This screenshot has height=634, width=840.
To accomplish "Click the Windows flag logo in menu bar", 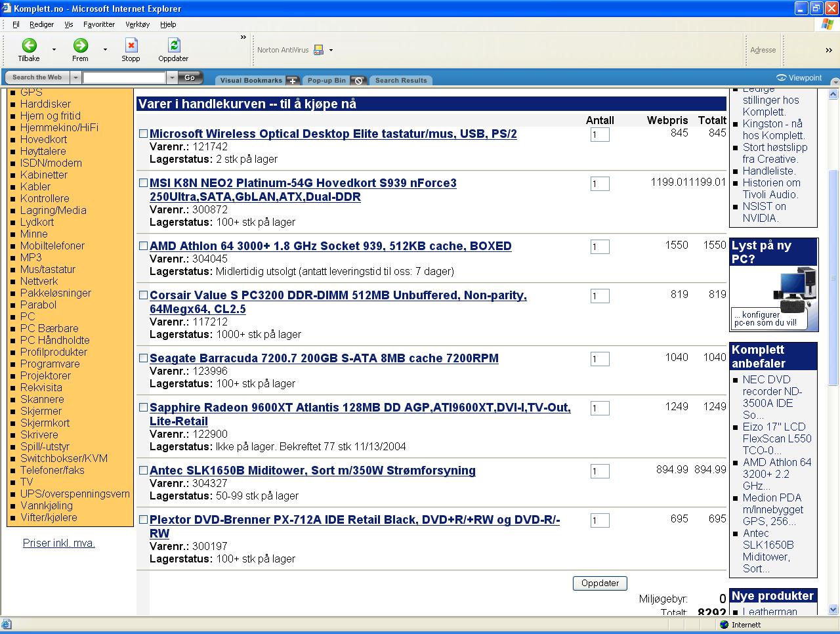I will (828, 24).
